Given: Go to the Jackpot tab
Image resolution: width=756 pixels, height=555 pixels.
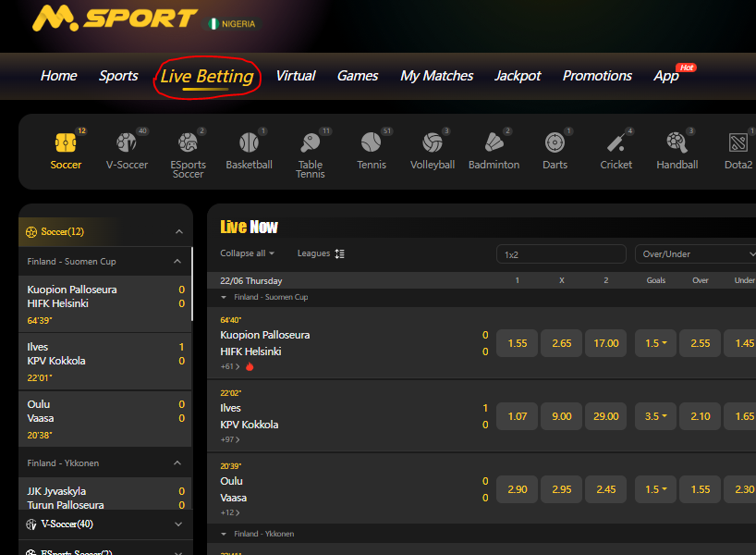Looking at the screenshot, I should tap(518, 76).
